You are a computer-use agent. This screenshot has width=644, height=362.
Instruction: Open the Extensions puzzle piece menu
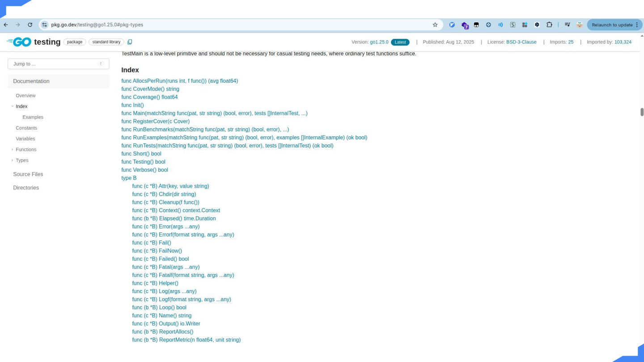click(549, 25)
